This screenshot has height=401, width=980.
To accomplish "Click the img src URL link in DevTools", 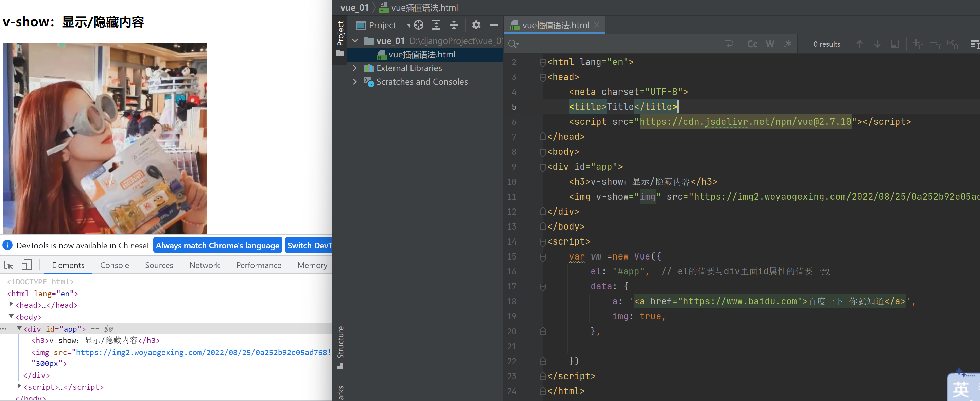I will click(204, 352).
